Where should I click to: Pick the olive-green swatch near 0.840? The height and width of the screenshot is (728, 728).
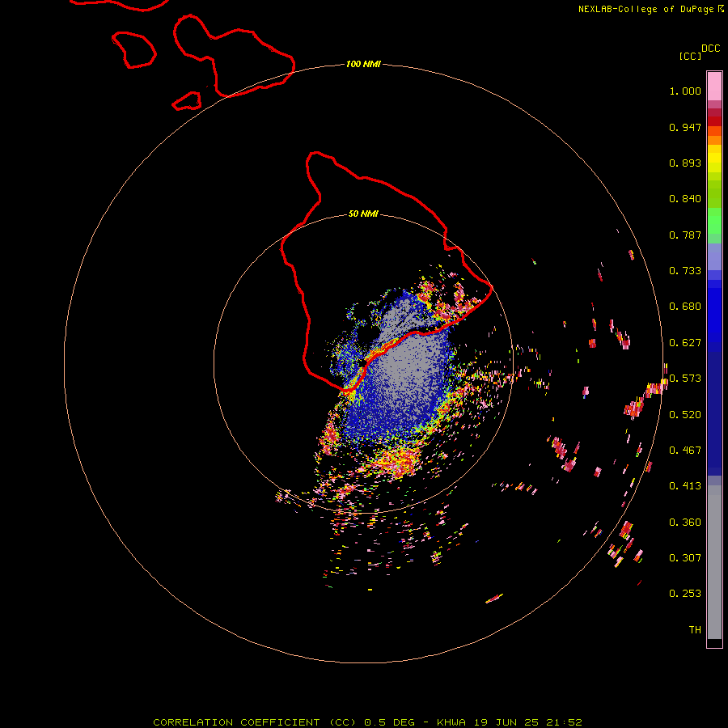(714, 194)
